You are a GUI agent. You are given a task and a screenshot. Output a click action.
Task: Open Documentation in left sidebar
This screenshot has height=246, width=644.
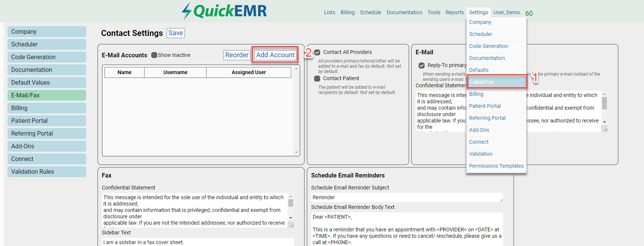[47, 70]
